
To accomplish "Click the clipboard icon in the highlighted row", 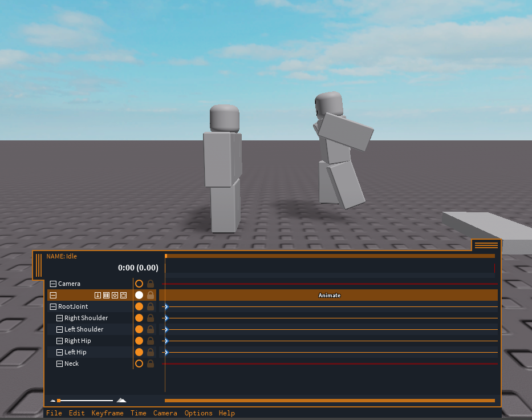I will (124, 296).
